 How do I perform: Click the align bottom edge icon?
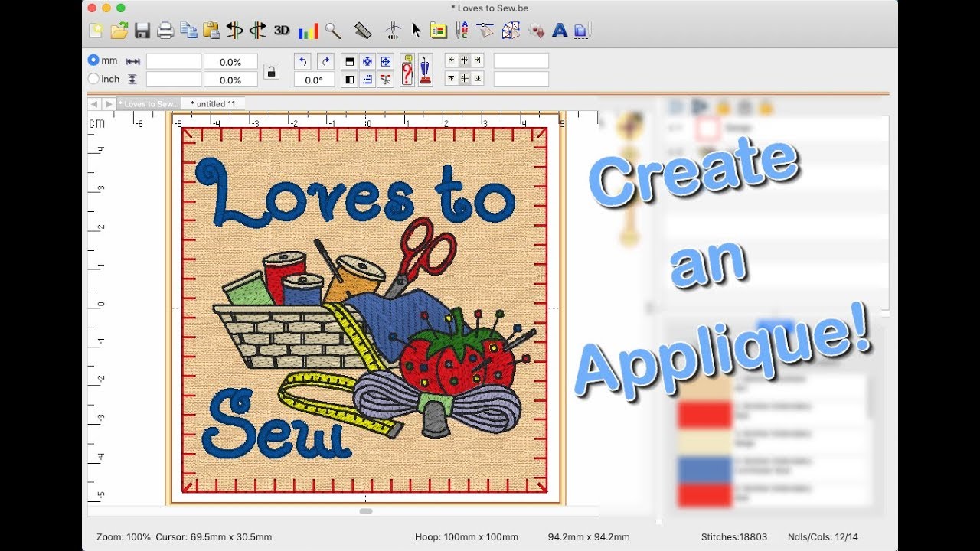click(x=477, y=78)
